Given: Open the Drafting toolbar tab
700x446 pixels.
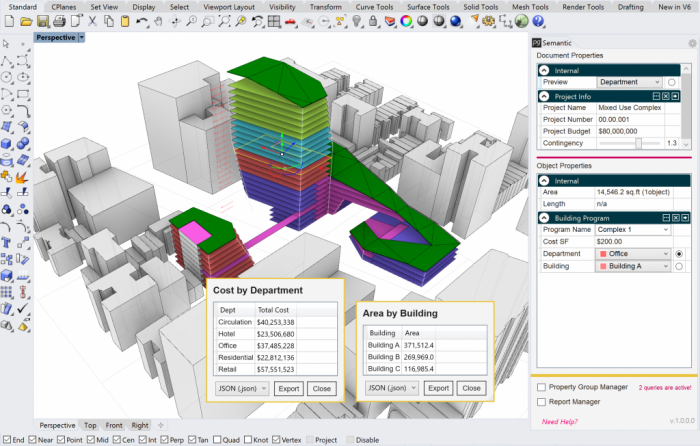Looking at the screenshot, I should [x=630, y=7].
